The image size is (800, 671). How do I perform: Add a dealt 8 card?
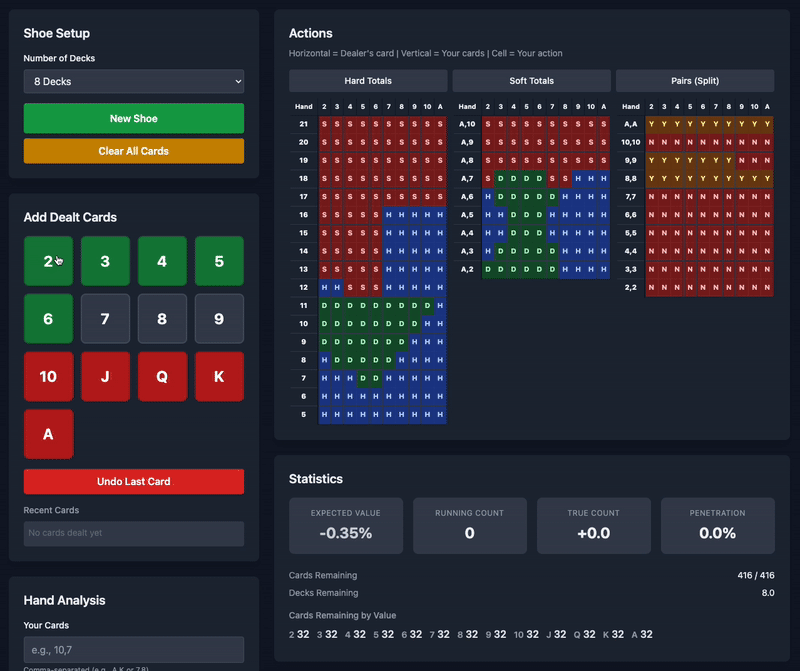click(x=162, y=319)
